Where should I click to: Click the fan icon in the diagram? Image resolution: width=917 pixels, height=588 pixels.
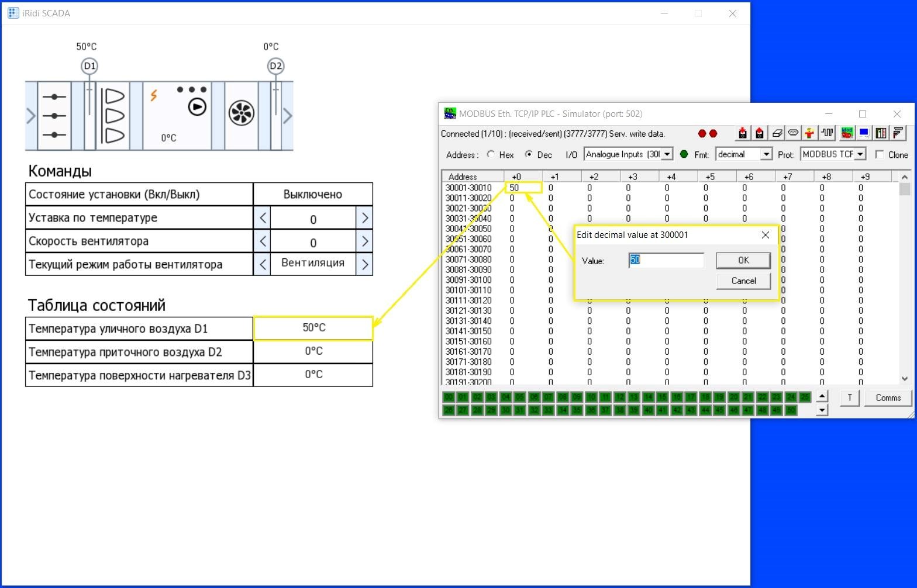241,113
